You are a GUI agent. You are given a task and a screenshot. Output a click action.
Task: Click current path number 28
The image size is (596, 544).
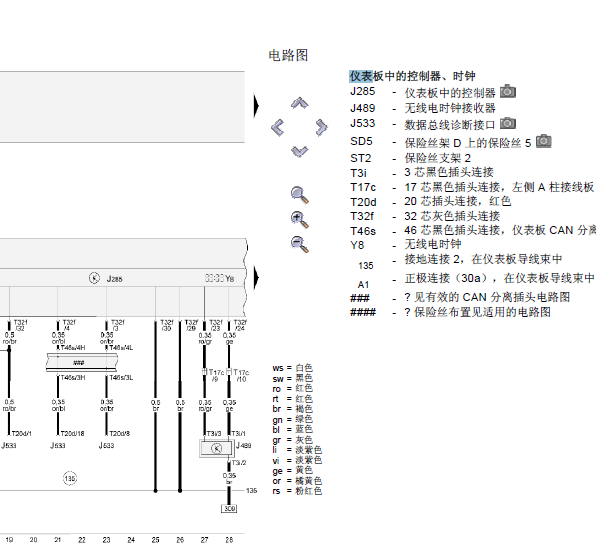pos(229,540)
